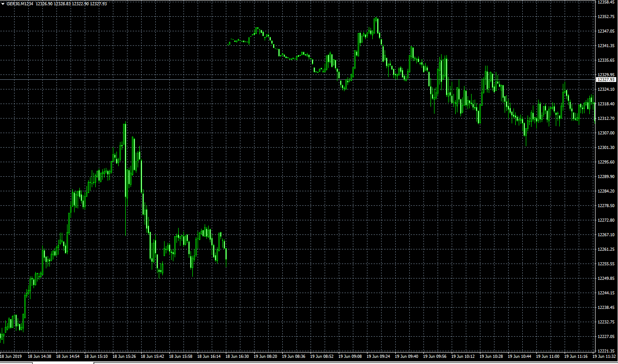This screenshot has width=618, height=364.
Task: Click the 18 Jun 15:42 time label
Action: [x=152, y=356]
